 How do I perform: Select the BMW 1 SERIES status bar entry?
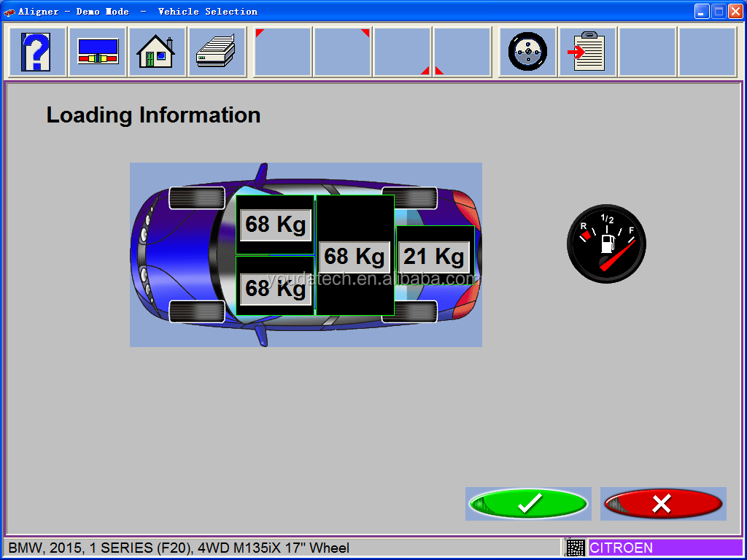(182, 548)
